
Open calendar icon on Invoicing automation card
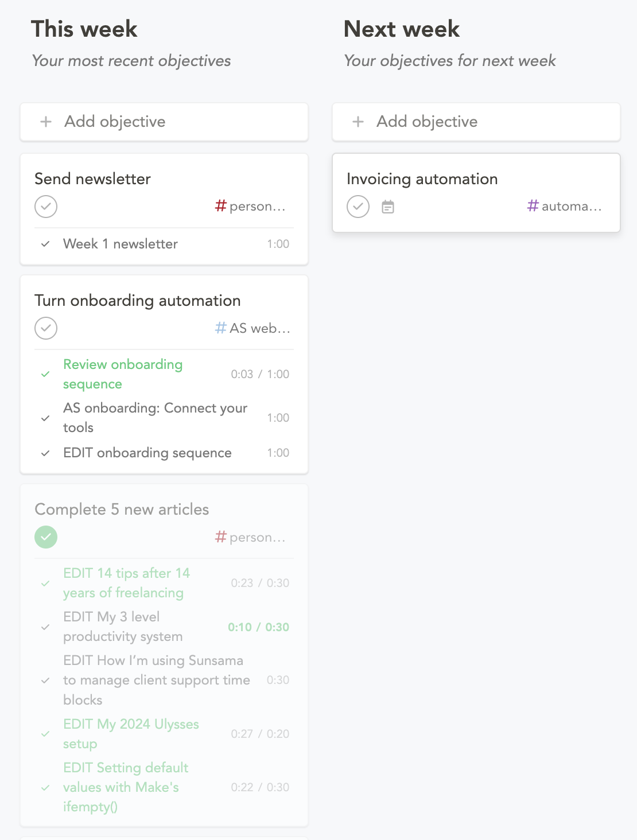coord(388,207)
